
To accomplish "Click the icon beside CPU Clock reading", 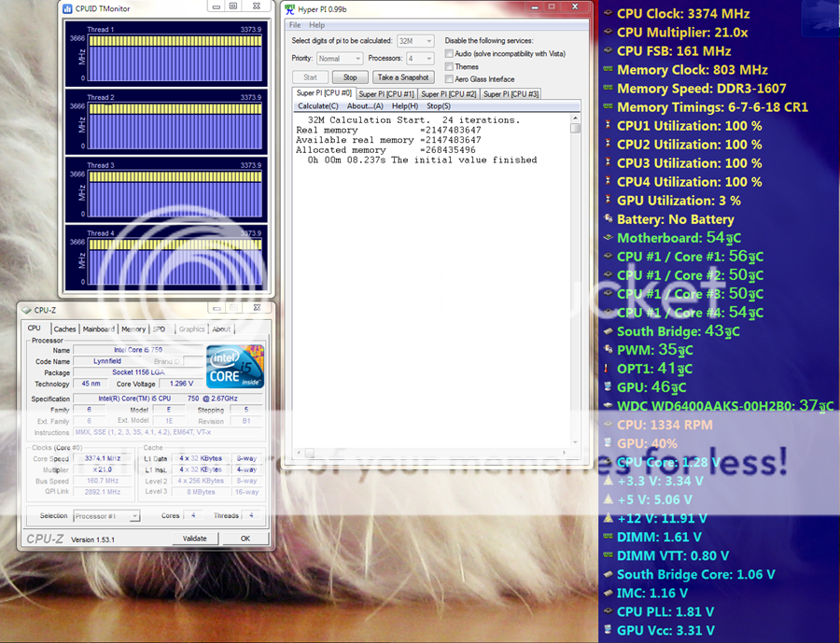I will pyautogui.click(x=608, y=14).
